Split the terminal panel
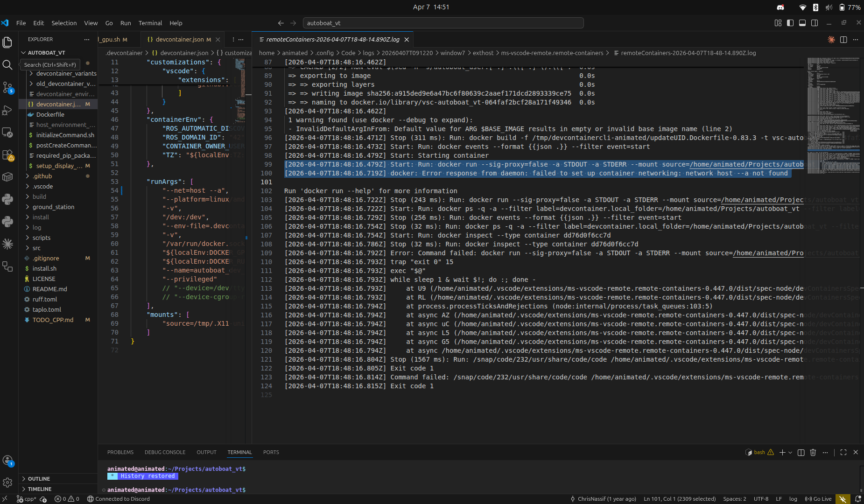This screenshot has width=864, height=504. pos(801,452)
